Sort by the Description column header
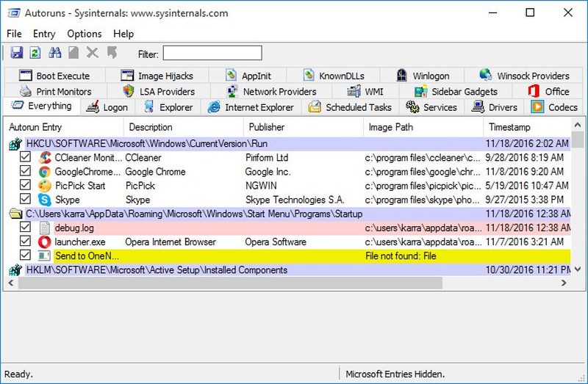Image resolution: width=588 pixels, height=384 pixels. (x=183, y=127)
